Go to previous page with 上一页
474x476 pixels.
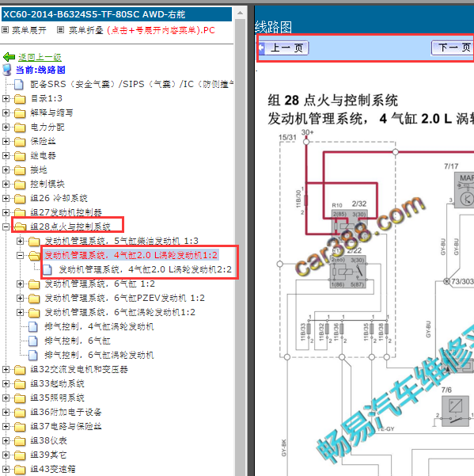coord(284,48)
